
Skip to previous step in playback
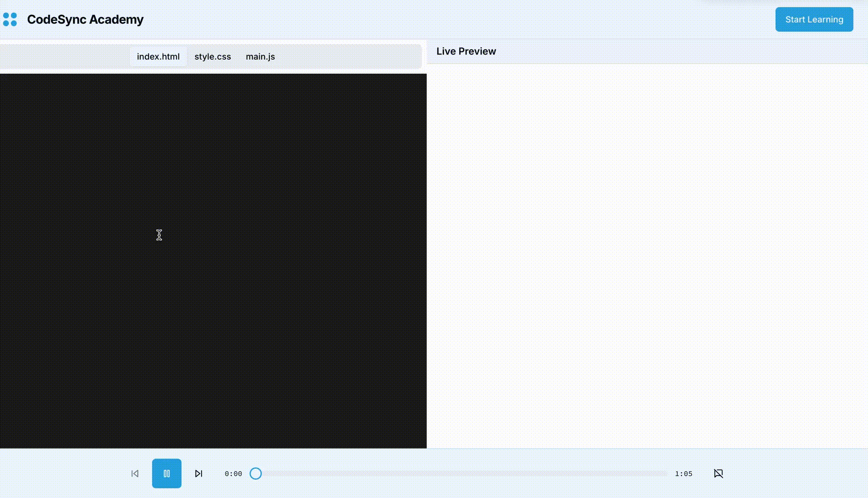pos(135,474)
